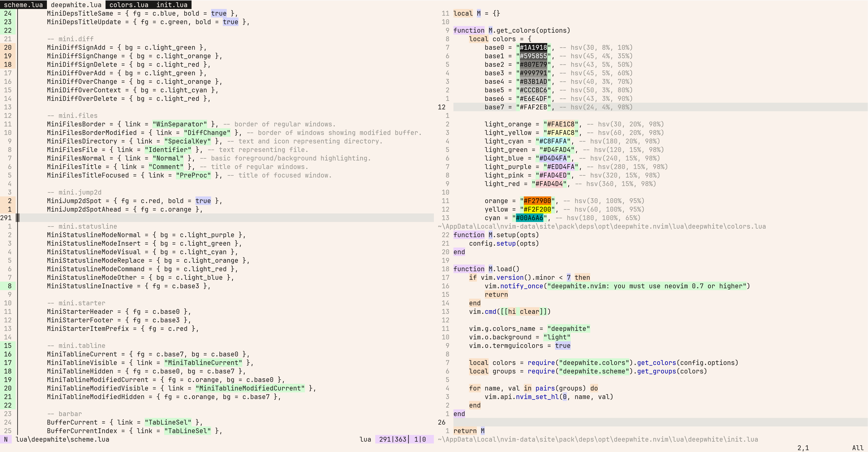Click the #FAD4D4 light_red hex value
Viewport: 868px width, 452px height.
click(x=549, y=184)
